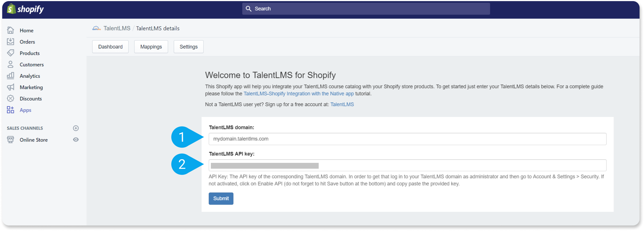Add a sales channel with plus icon

76,128
